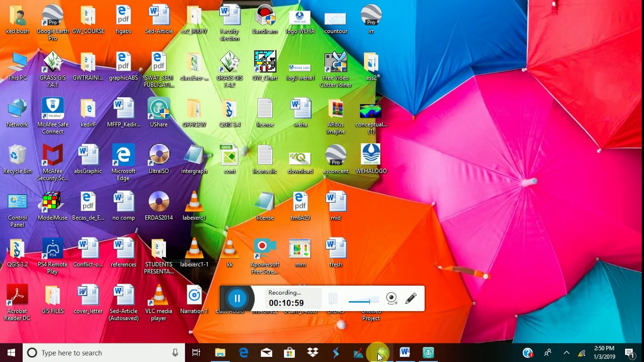Open Dropbox from the taskbar
The height and width of the screenshot is (362, 644).
(x=312, y=352)
